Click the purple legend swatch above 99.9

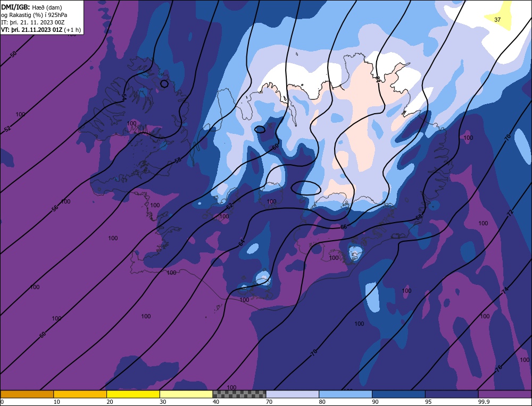(x=505, y=394)
